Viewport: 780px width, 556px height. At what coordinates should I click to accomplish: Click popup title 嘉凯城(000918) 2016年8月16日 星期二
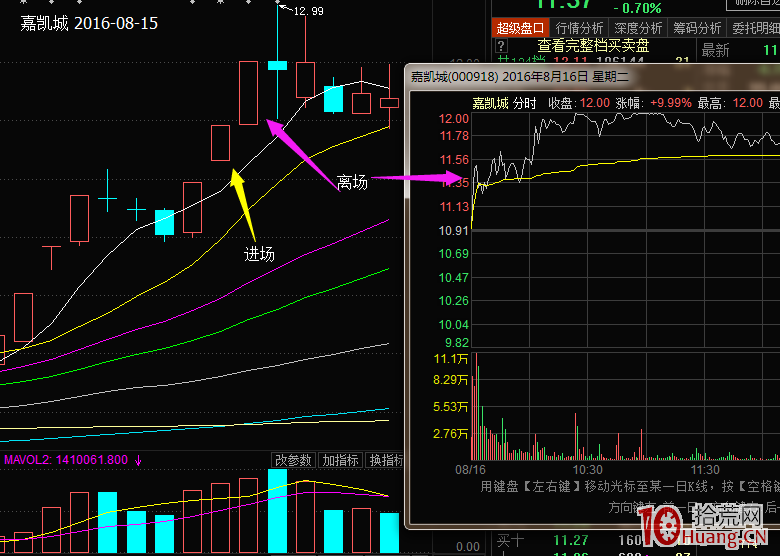click(519, 77)
